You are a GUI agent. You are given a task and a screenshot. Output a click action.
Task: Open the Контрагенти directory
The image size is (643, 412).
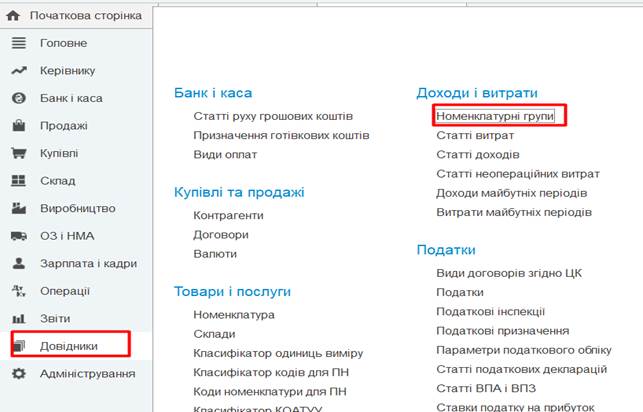(228, 215)
